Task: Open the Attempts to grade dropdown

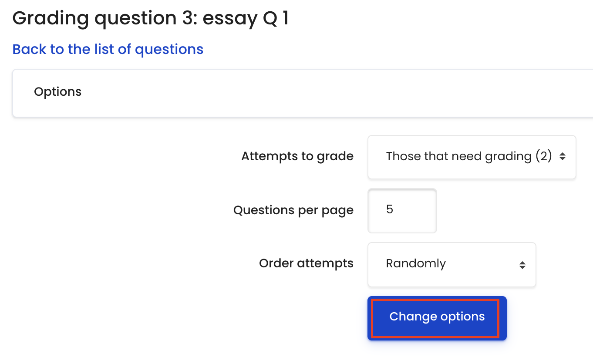Action: pyautogui.click(x=472, y=157)
